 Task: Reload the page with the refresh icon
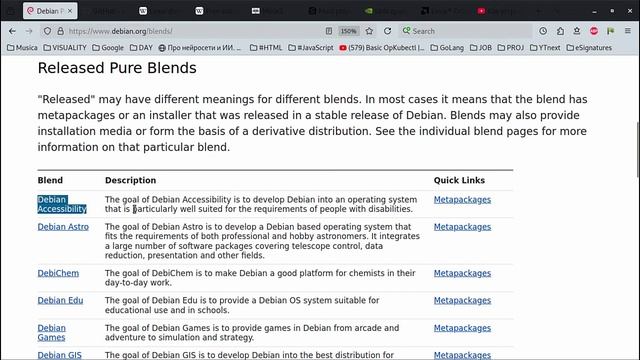(387, 31)
